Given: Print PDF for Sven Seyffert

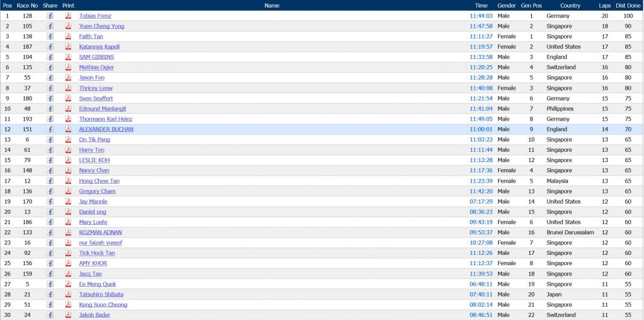Looking at the screenshot, I should pos(68,98).
